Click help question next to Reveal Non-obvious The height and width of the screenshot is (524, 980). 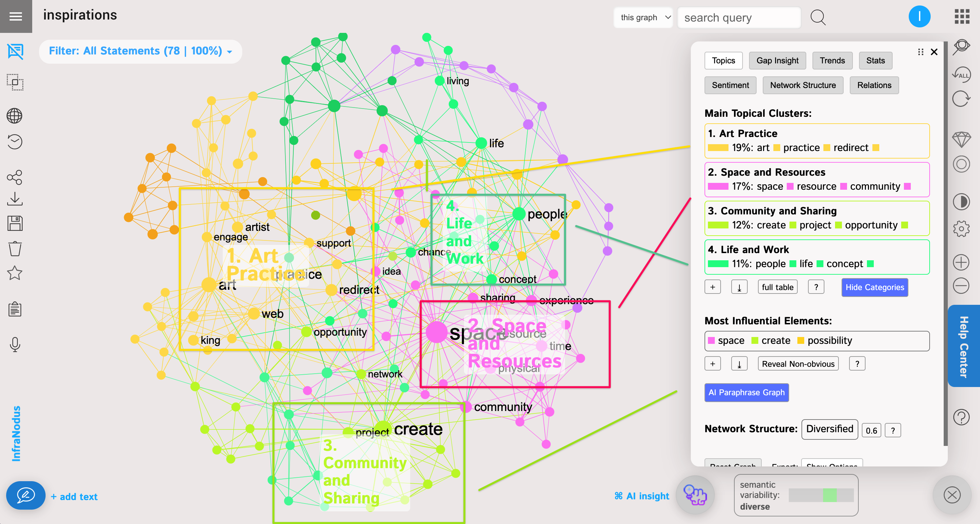coord(857,363)
